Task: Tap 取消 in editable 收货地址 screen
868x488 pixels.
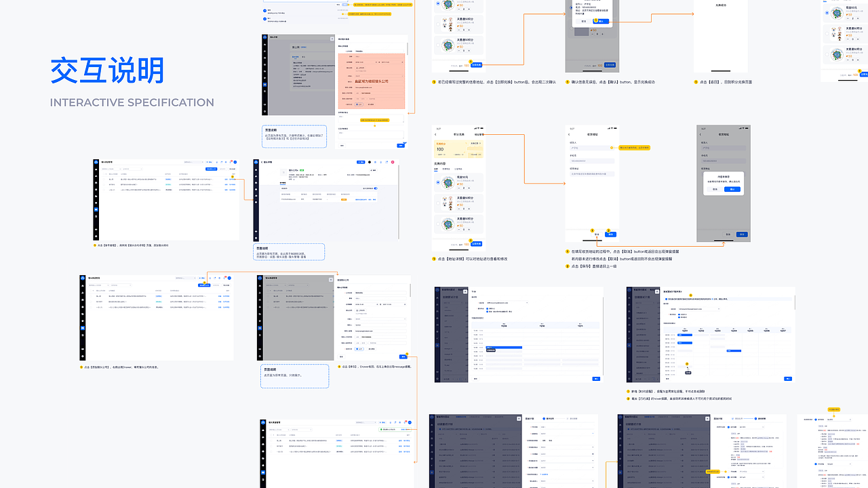Action: (x=597, y=235)
